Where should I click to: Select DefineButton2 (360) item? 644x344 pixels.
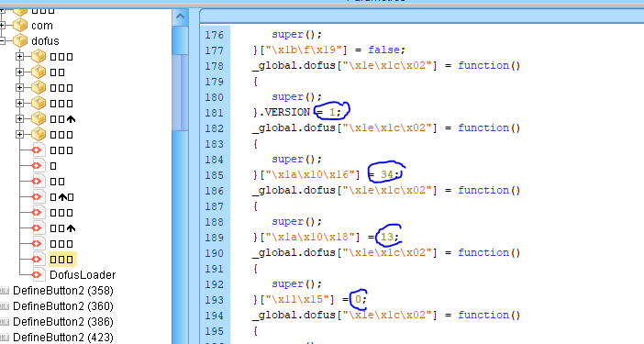[62, 306]
